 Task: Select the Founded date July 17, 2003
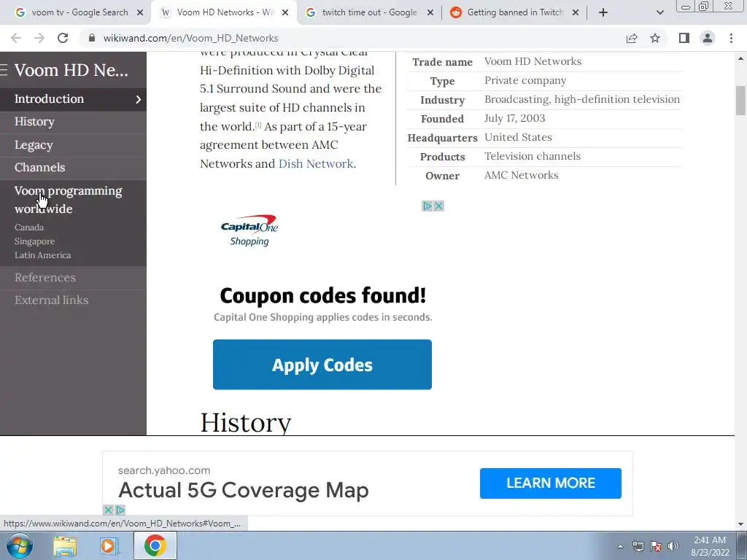coord(514,119)
